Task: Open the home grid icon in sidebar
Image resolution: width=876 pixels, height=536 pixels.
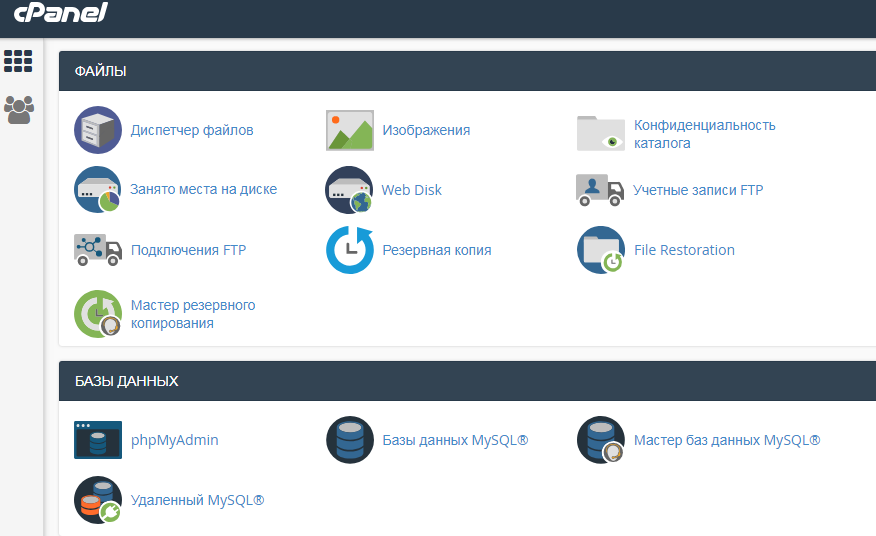Action: (x=18, y=61)
